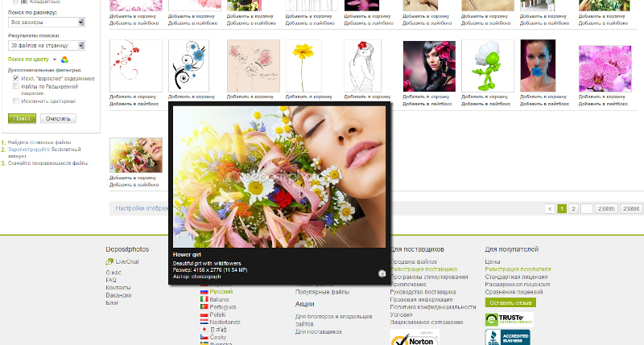Open the FAQ footer link
The height and width of the screenshot is (345, 644).
[x=111, y=280]
